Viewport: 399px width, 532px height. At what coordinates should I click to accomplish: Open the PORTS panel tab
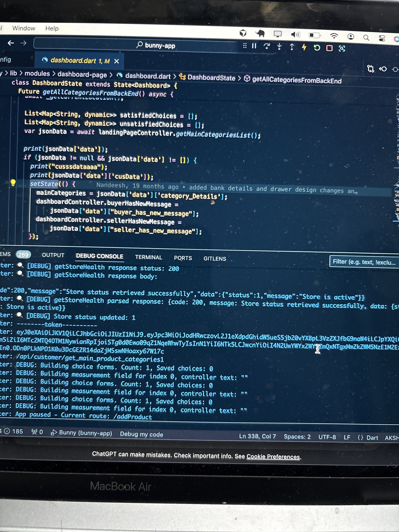click(x=183, y=258)
